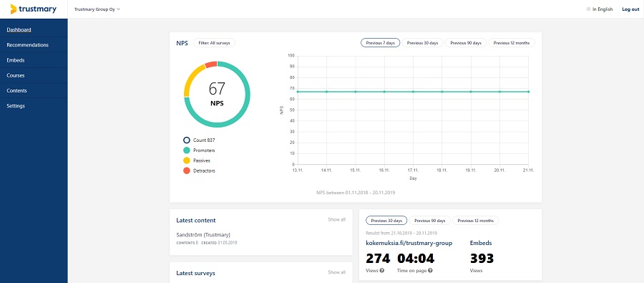Open Dashboard in the sidebar
644x283 pixels.
pos(19,29)
